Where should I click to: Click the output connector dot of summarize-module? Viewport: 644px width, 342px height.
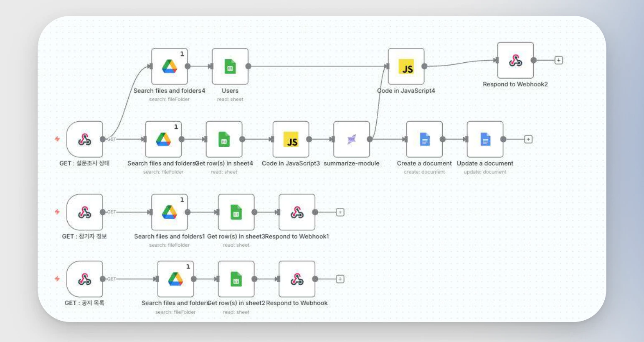(x=370, y=139)
